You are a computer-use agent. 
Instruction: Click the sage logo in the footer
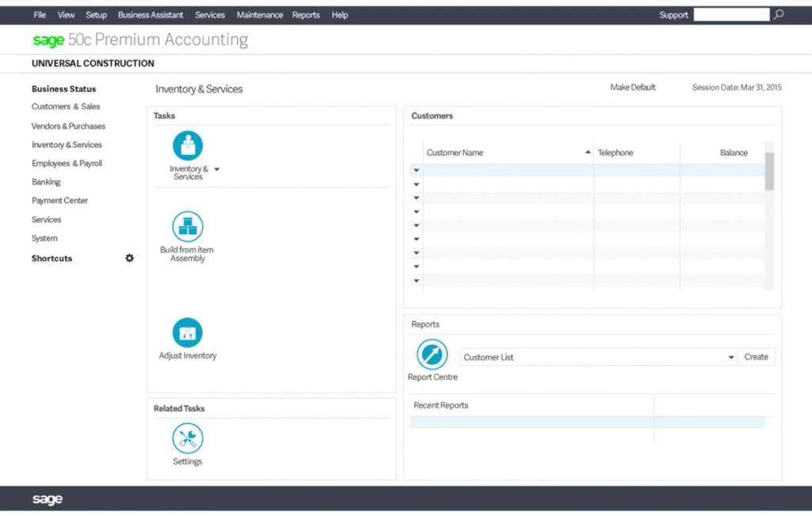[47, 499]
